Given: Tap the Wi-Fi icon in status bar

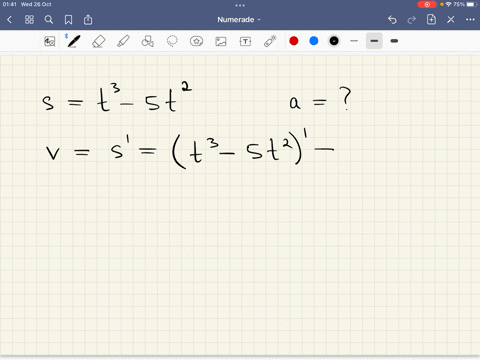Looking at the screenshot, I should [x=448, y=4].
